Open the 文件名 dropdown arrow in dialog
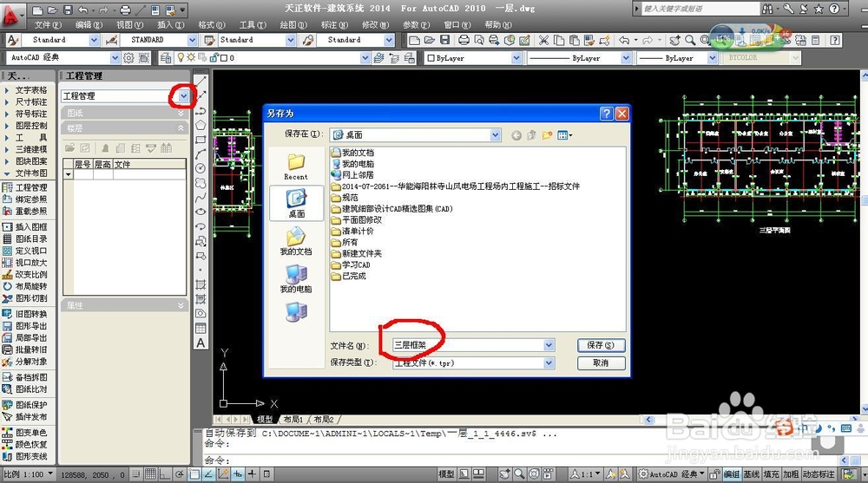This screenshot has height=483, width=868. pyautogui.click(x=549, y=345)
